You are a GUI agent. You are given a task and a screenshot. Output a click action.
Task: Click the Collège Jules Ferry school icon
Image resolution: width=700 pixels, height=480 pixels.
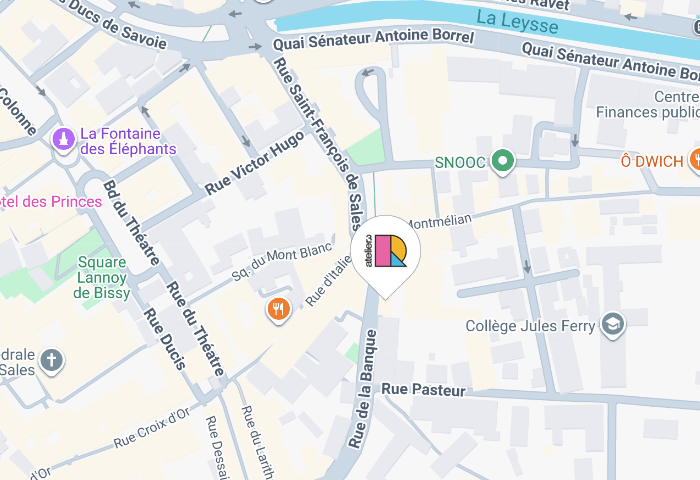[612, 325]
